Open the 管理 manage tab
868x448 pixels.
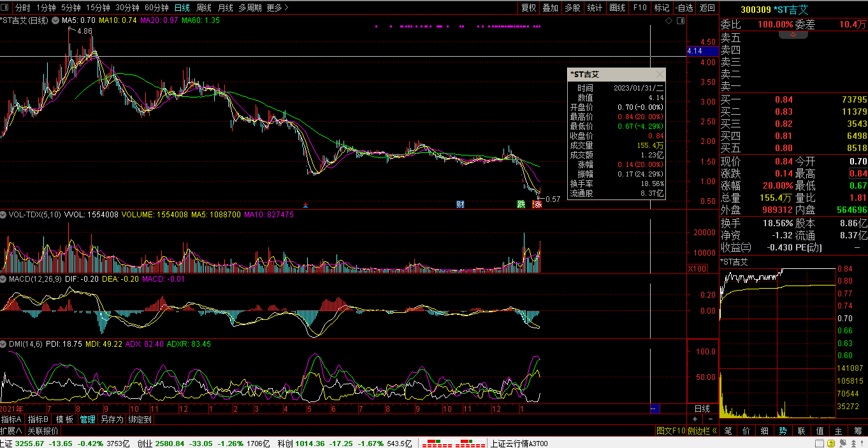87,419
